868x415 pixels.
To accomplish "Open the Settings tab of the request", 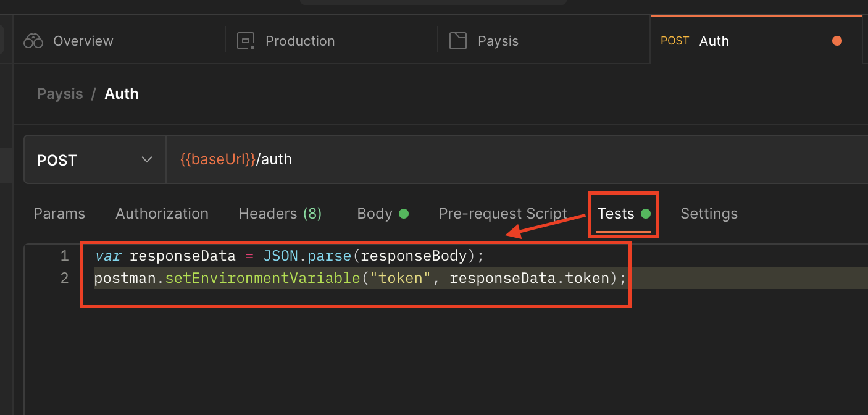I will (x=709, y=213).
